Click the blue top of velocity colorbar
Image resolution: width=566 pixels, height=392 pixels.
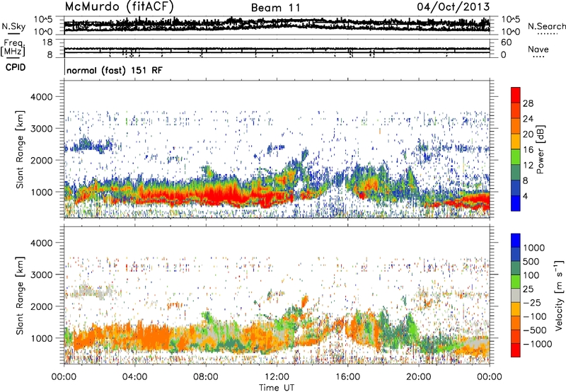point(516,241)
